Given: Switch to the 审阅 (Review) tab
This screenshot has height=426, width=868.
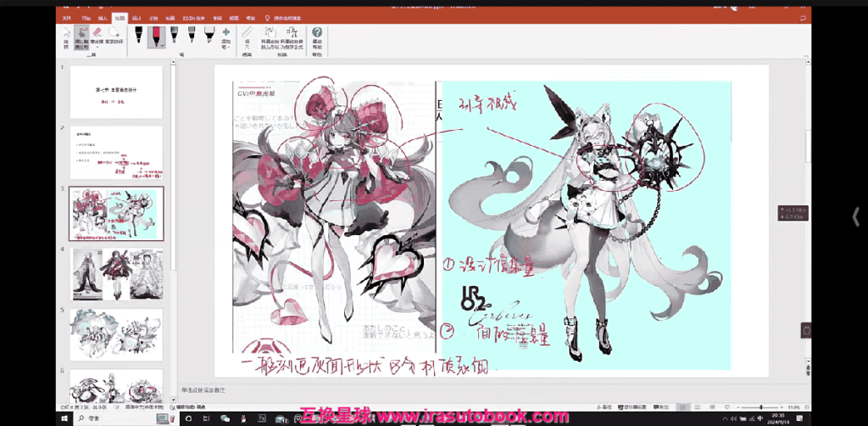Looking at the screenshot, I should (218, 19).
